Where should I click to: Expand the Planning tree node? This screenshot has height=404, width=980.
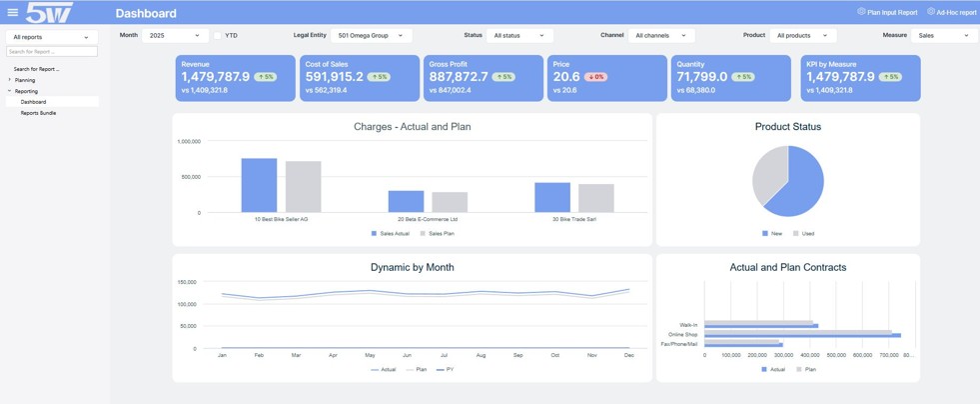(10, 80)
